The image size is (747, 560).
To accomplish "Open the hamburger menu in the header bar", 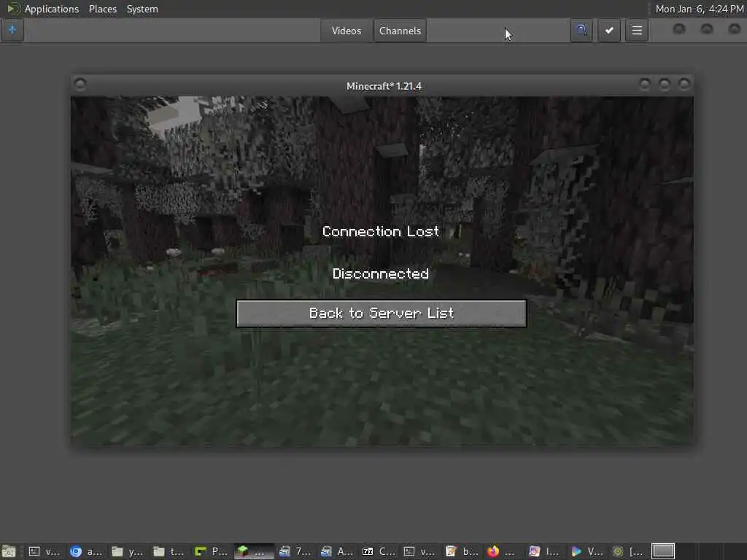I will click(x=637, y=31).
